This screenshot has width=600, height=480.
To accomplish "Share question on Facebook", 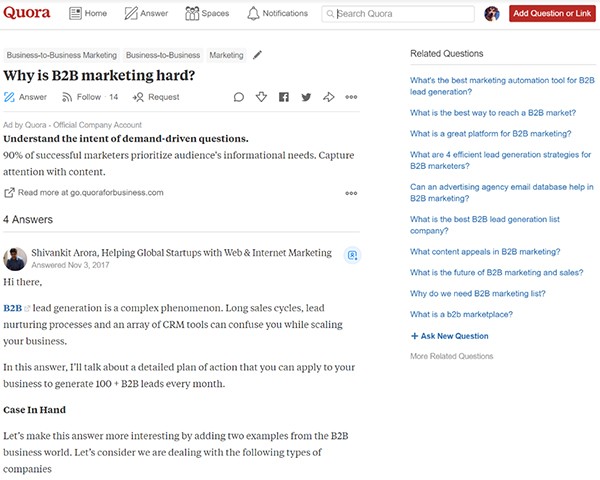I will 284,97.
